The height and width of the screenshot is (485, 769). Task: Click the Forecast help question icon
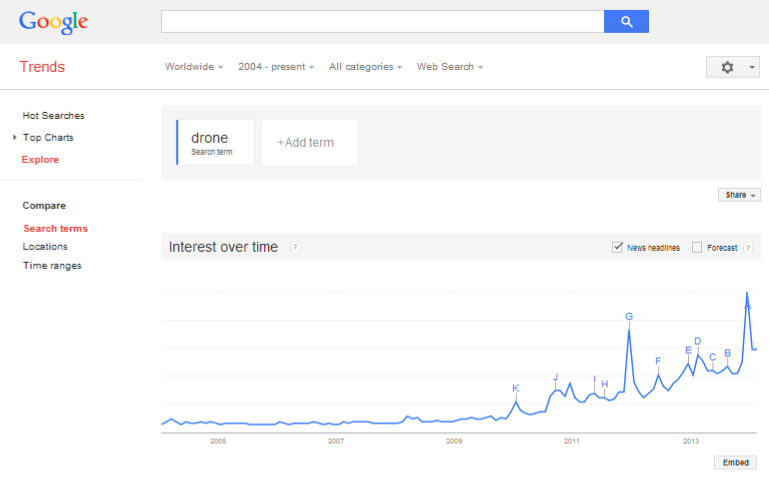[x=748, y=248]
